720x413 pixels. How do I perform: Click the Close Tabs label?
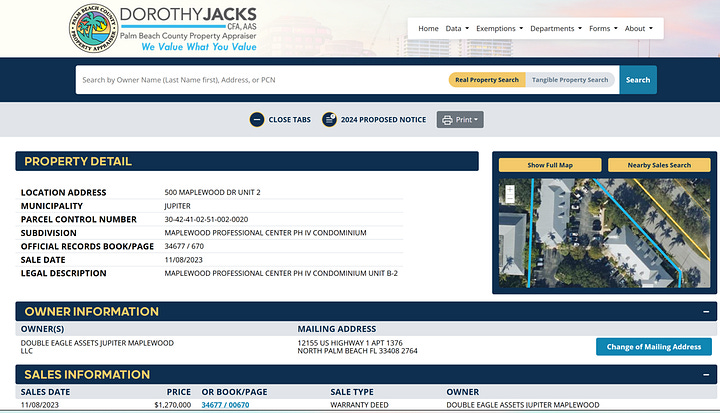click(x=289, y=120)
